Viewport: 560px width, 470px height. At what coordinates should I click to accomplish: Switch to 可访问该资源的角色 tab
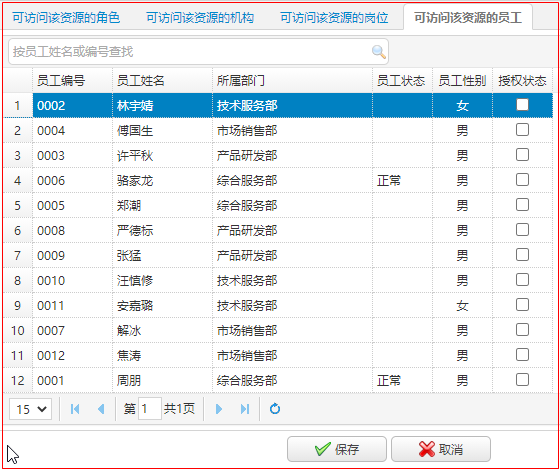pyautogui.click(x=66, y=18)
